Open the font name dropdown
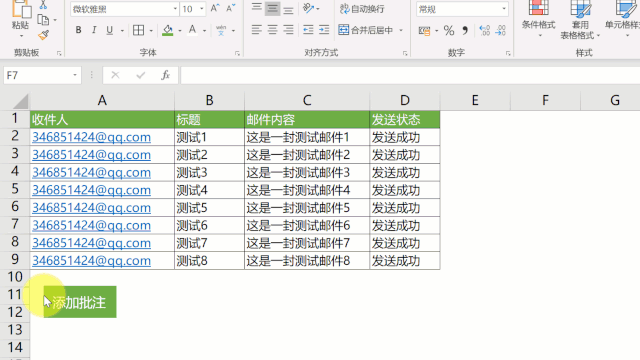Screen dimensions: 640x360 pos(175,9)
